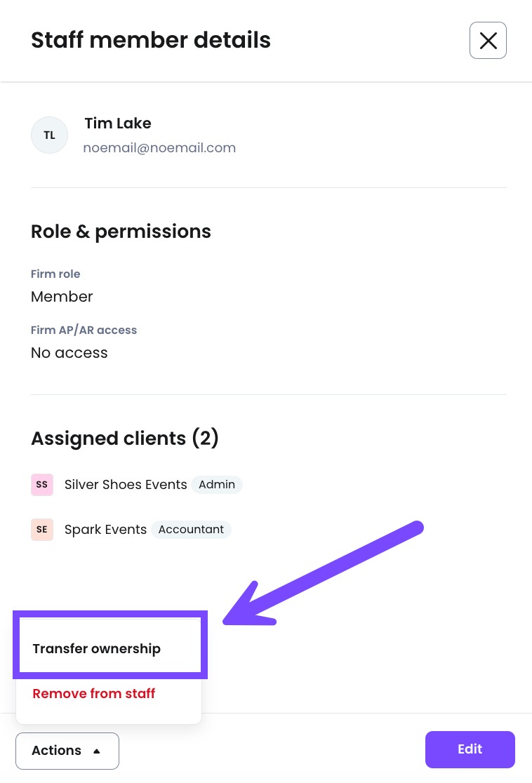
Task: Click the No access value
Action: pos(69,352)
